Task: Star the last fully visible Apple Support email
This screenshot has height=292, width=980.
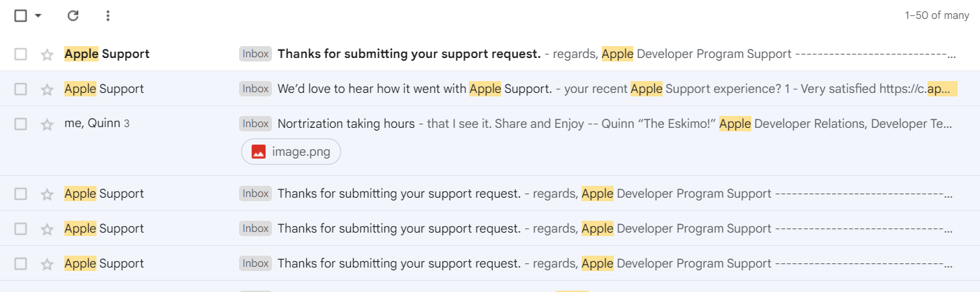Action: (47, 264)
